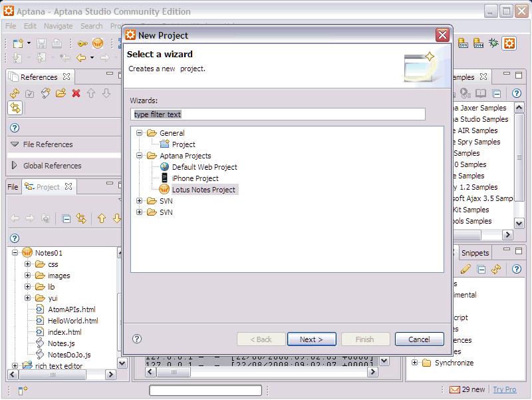
Task: Click the debug bug icon in top-right toolbar
Action: click(493, 43)
